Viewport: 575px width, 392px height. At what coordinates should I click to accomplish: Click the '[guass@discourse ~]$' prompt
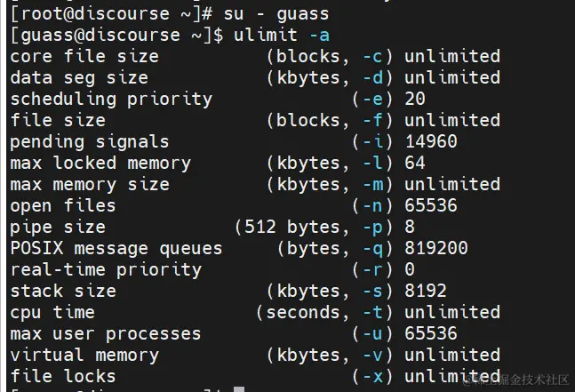[x=116, y=36]
